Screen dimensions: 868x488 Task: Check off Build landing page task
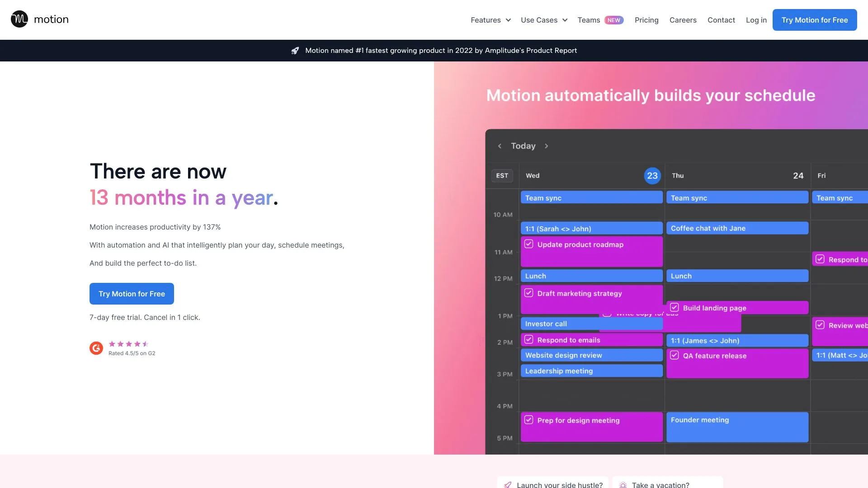(x=674, y=307)
